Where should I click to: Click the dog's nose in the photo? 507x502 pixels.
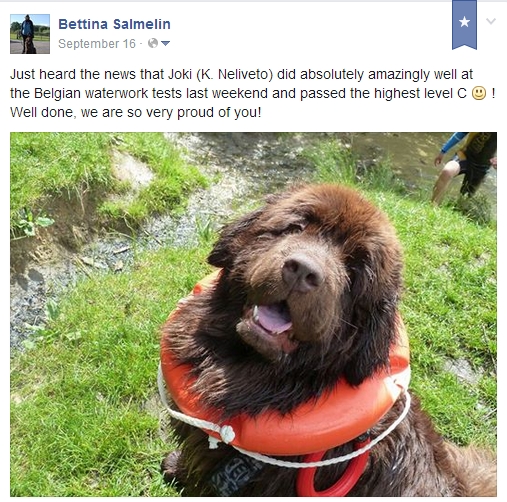click(302, 273)
